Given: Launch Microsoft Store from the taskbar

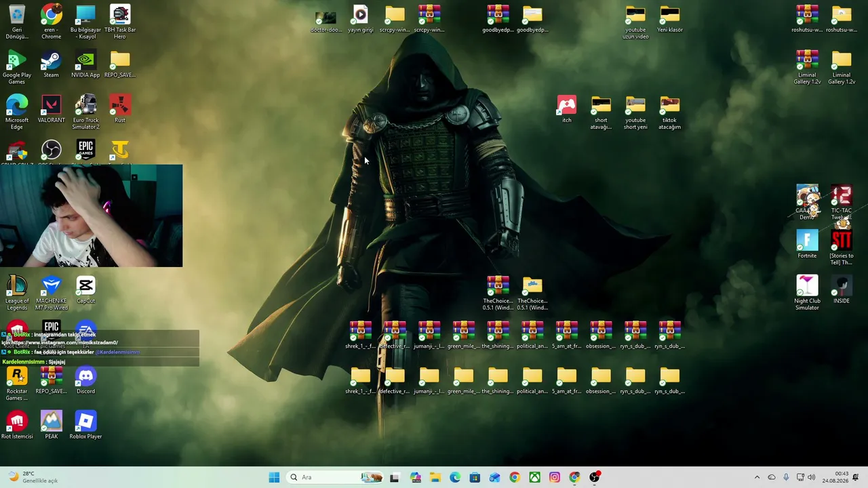Looking at the screenshot, I should (x=475, y=477).
